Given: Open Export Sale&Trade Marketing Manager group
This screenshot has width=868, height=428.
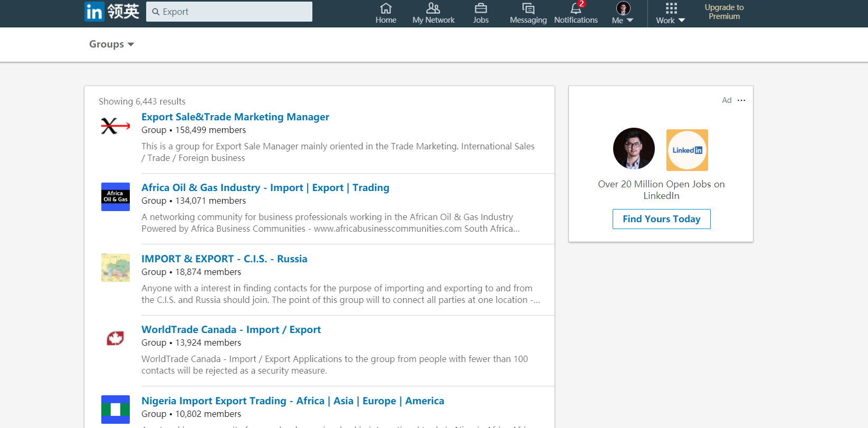Looking at the screenshot, I should [235, 117].
